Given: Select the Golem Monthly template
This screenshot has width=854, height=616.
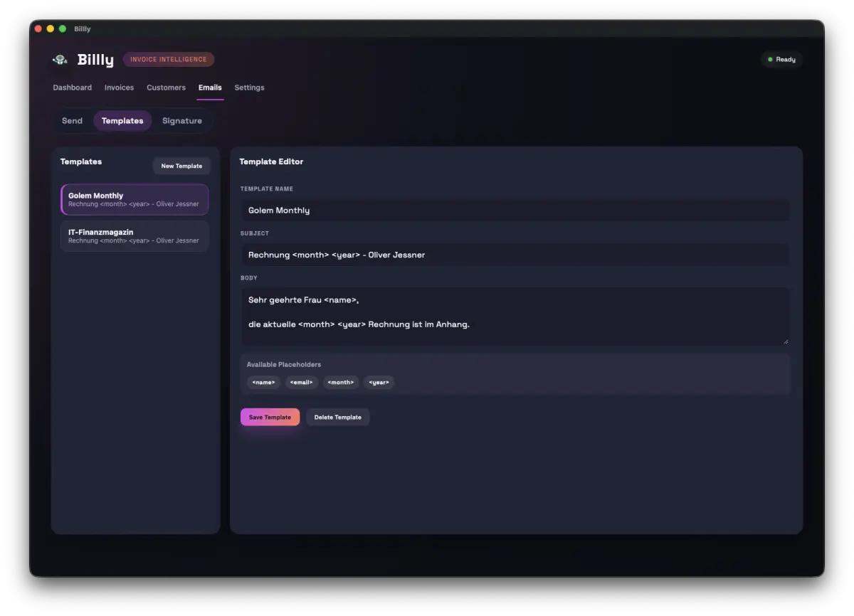Looking at the screenshot, I should 134,200.
